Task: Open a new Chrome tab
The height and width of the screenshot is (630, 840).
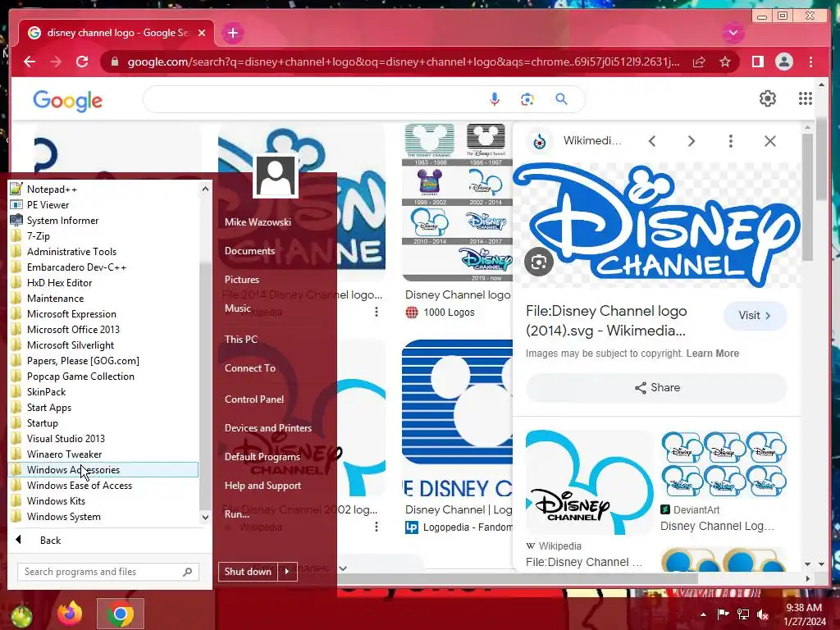Action: point(232,33)
